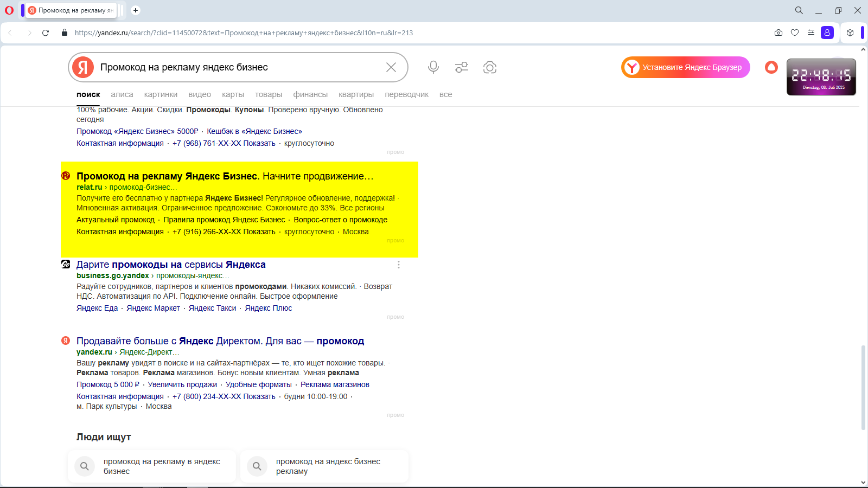This screenshot has width=868, height=488.
Task: Open the переводчик tab
Action: [x=407, y=94]
